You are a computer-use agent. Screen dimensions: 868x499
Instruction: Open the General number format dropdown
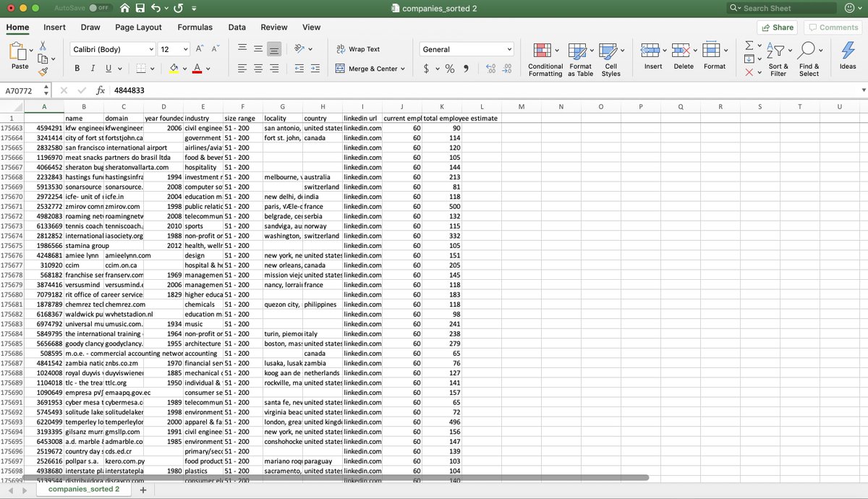pos(509,49)
